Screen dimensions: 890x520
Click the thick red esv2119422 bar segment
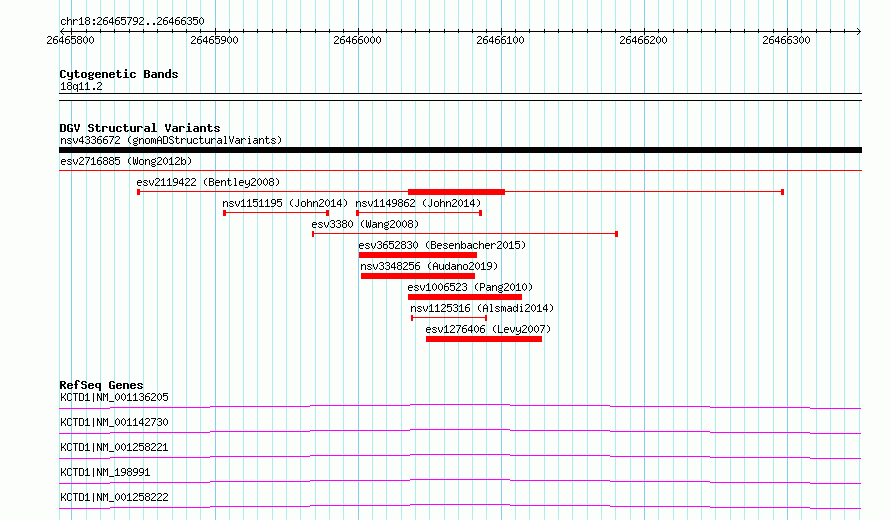456,192
